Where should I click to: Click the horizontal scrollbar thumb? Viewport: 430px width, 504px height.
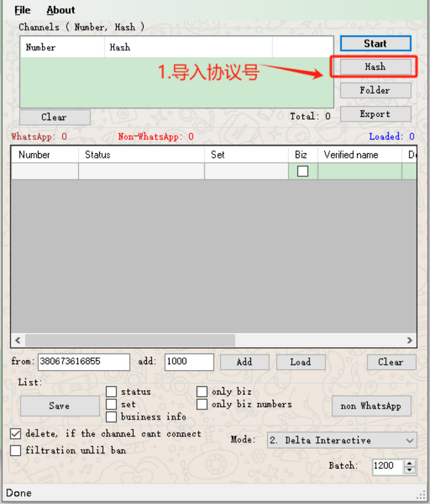[130, 340]
